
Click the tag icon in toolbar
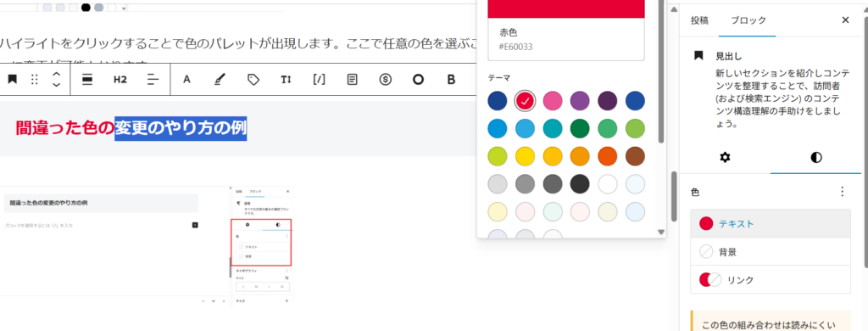point(253,79)
